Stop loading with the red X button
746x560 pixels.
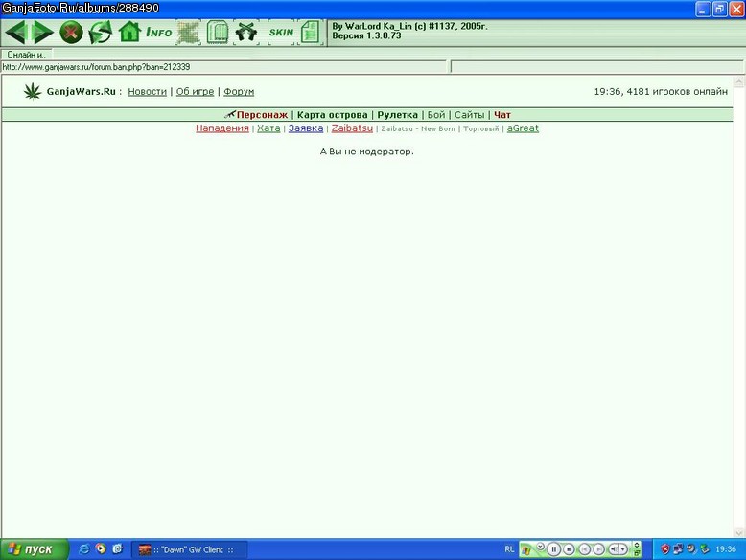[x=71, y=33]
